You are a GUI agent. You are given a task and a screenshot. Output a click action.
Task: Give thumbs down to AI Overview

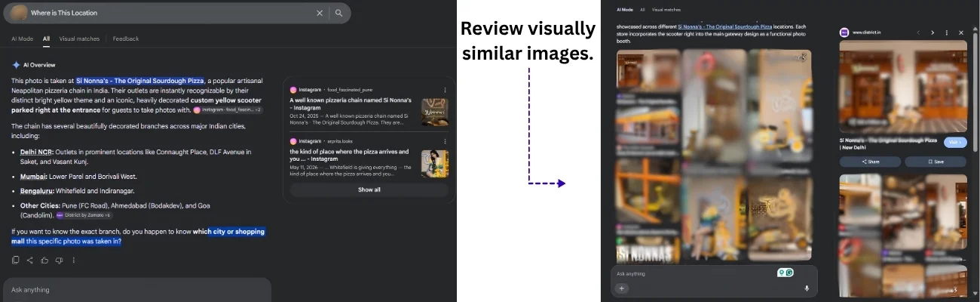click(59, 260)
